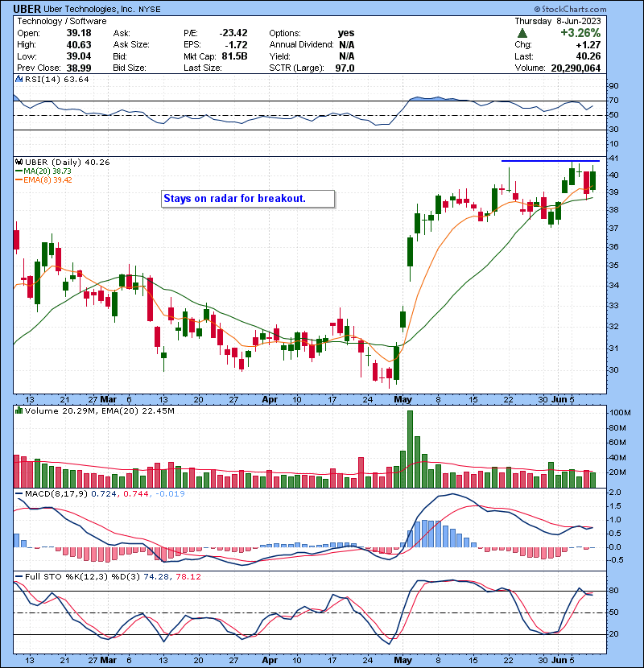Click the May label on price chart axis
Viewport: 644px width, 668px height.
click(402, 400)
